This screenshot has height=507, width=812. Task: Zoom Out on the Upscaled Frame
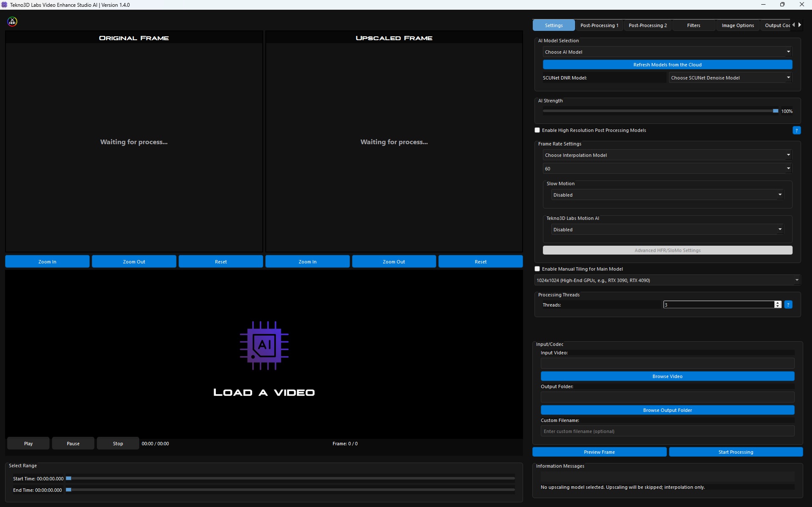tap(394, 262)
